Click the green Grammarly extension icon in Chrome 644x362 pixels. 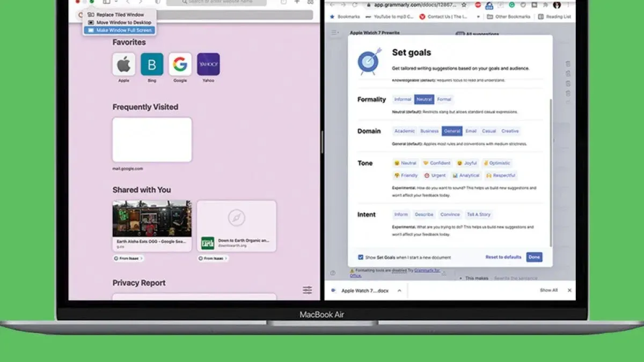[x=512, y=5]
